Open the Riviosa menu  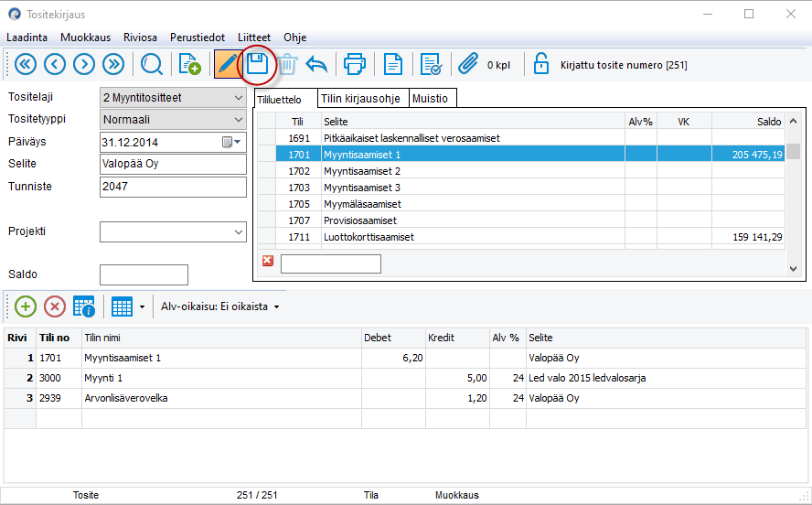point(140,38)
